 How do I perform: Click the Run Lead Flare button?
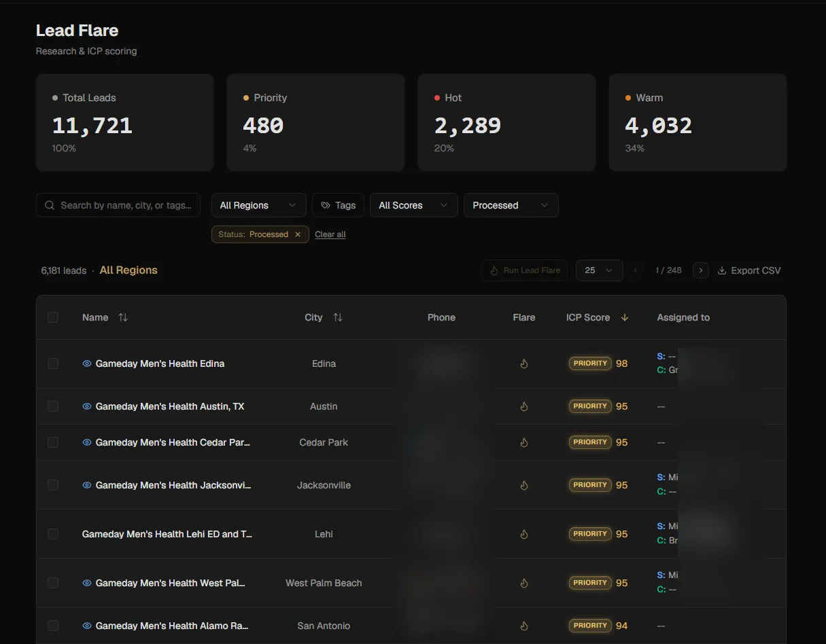[x=524, y=270]
